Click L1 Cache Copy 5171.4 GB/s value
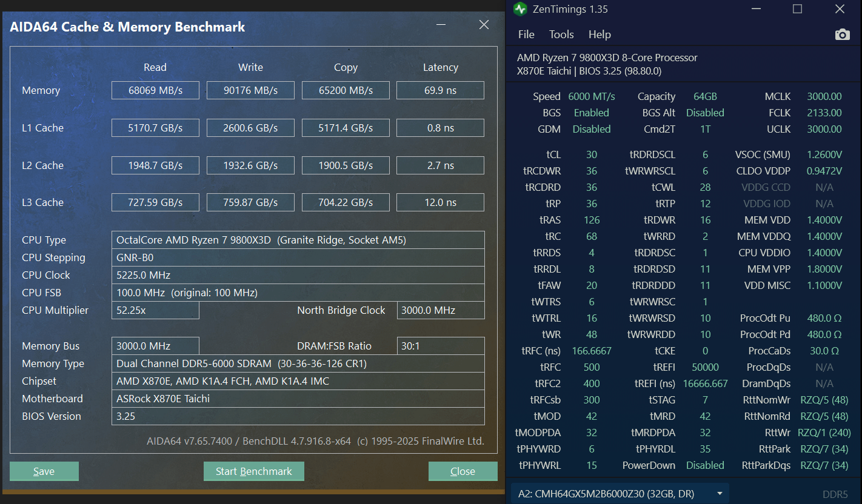The image size is (862, 504). pos(346,128)
